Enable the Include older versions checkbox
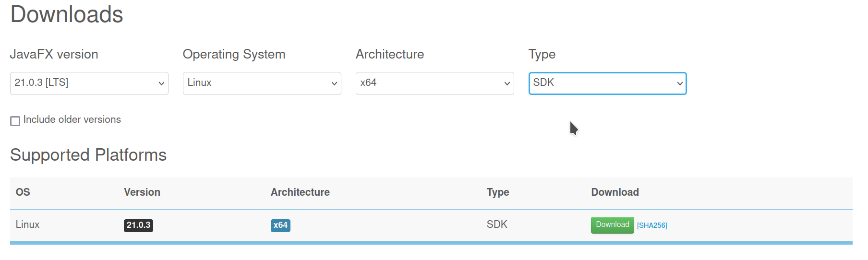 click(x=15, y=121)
